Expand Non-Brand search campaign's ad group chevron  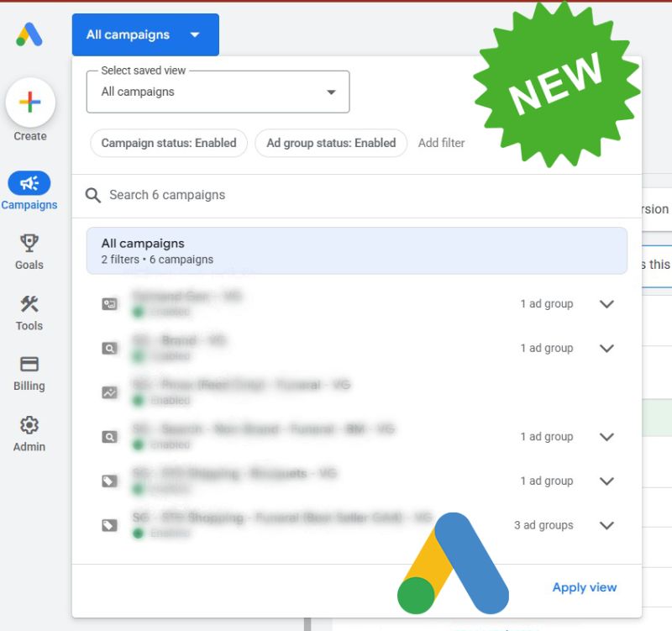[606, 437]
